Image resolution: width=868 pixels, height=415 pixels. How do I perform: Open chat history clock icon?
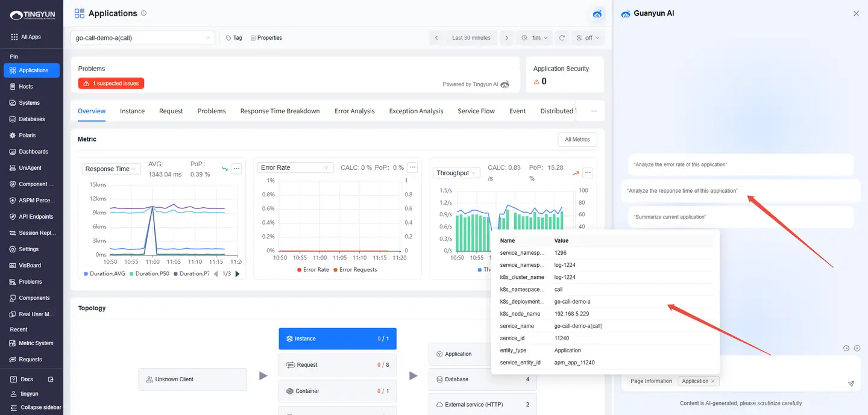coord(846,348)
